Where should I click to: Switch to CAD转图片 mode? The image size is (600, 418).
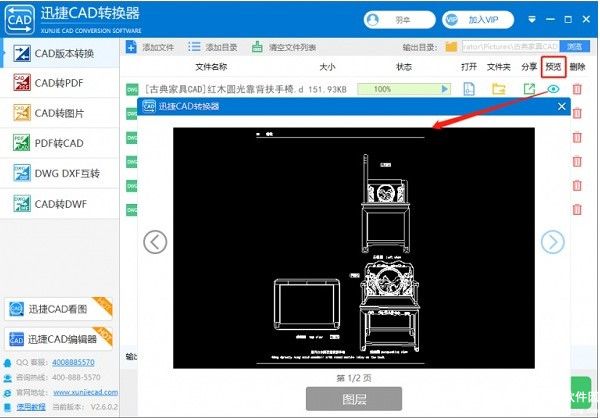(x=60, y=113)
